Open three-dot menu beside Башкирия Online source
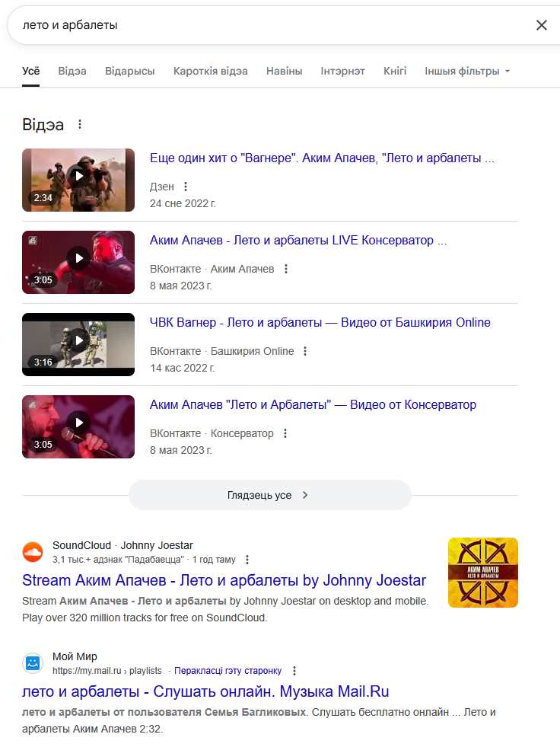 point(305,351)
